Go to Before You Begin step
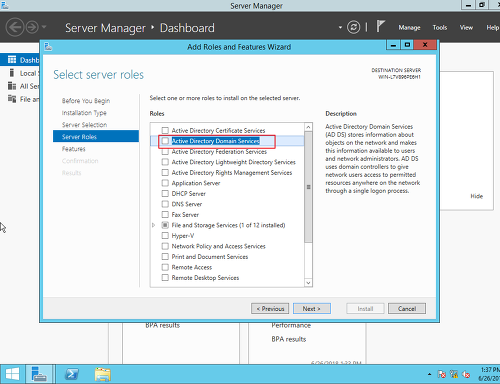The height and width of the screenshot is (384, 500). coord(86,101)
